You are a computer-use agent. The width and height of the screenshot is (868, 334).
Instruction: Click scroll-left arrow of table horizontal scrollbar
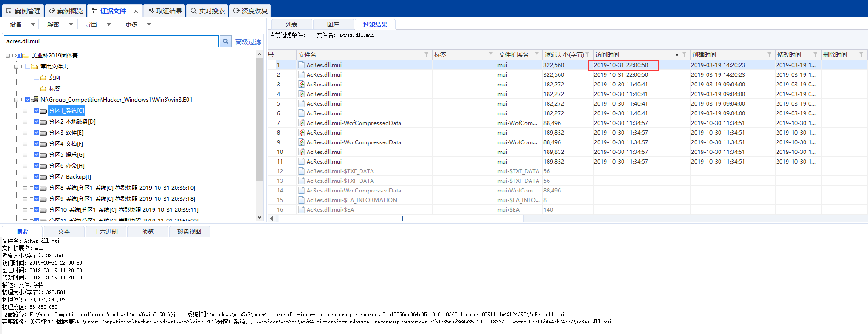(x=272, y=219)
